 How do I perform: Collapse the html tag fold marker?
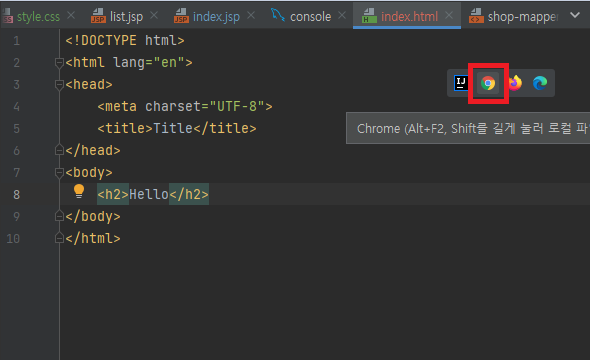[59, 63]
